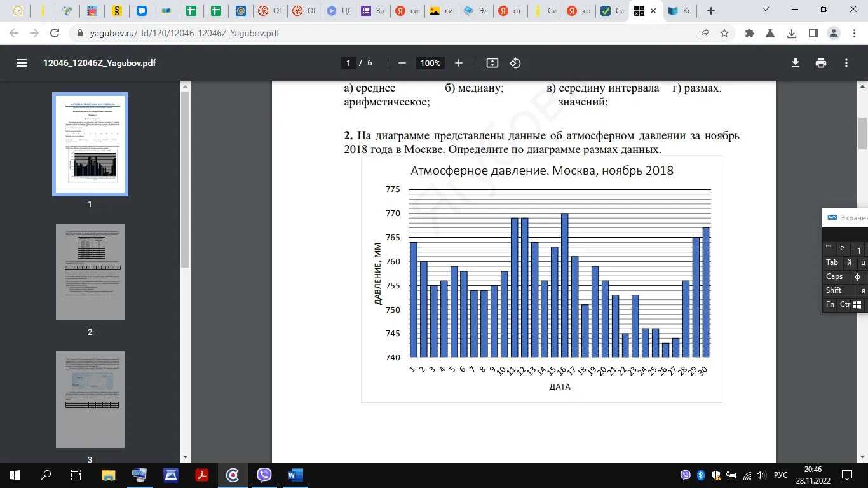Image resolution: width=868 pixels, height=488 pixels.
Task: Select page 3 thumbnail in sidebar
Action: pos(90,400)
